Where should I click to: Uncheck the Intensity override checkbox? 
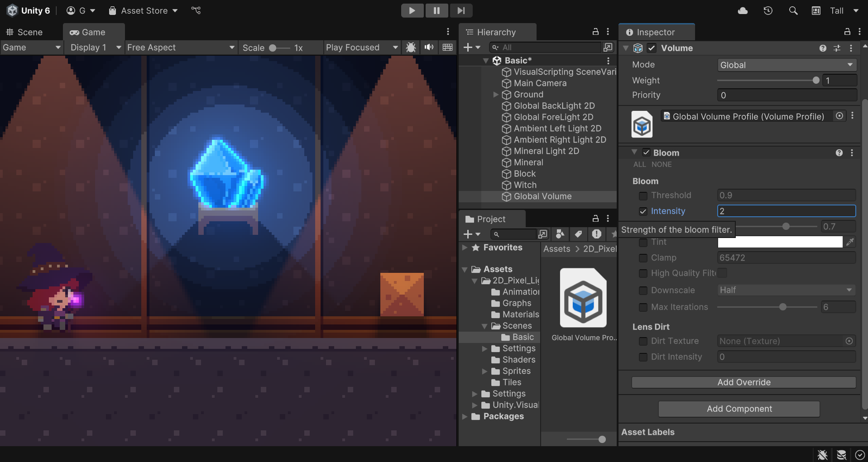[643, 211]
